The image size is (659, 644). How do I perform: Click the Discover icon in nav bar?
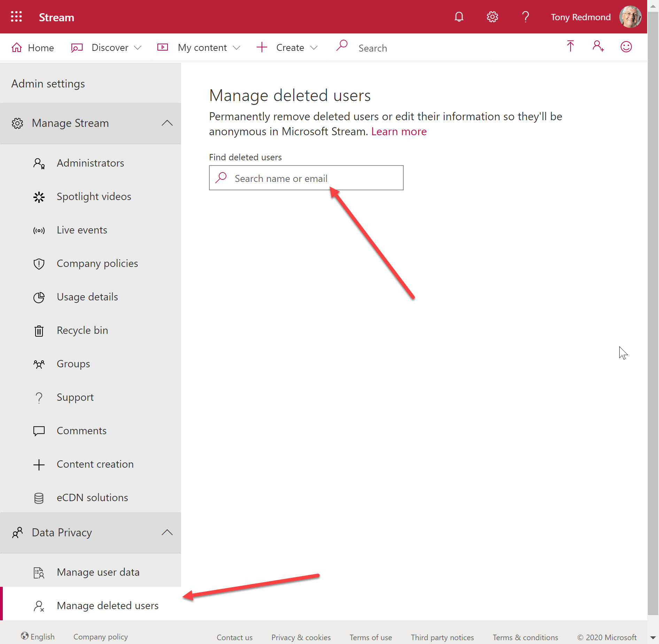pos(77,47)
